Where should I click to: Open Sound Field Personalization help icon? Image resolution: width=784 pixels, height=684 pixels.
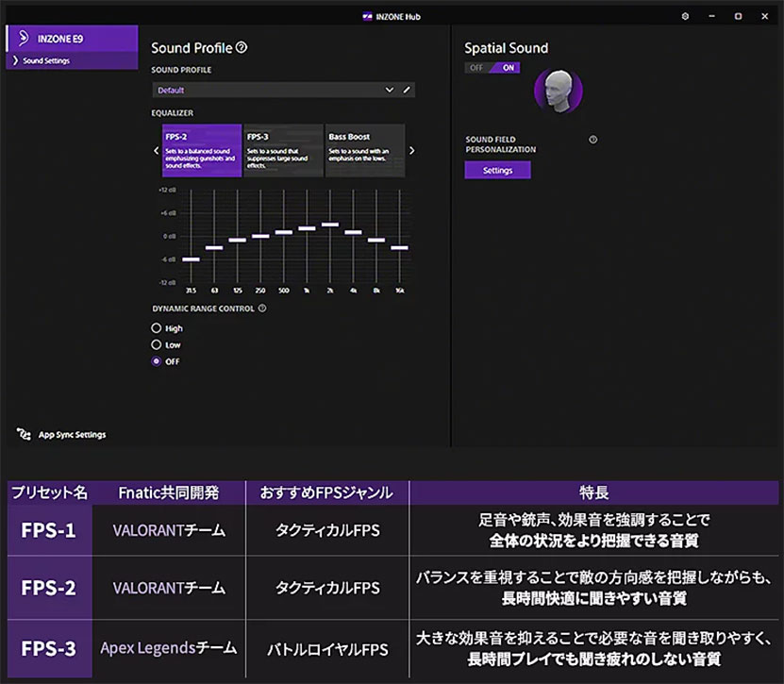(x=593, y=140)
